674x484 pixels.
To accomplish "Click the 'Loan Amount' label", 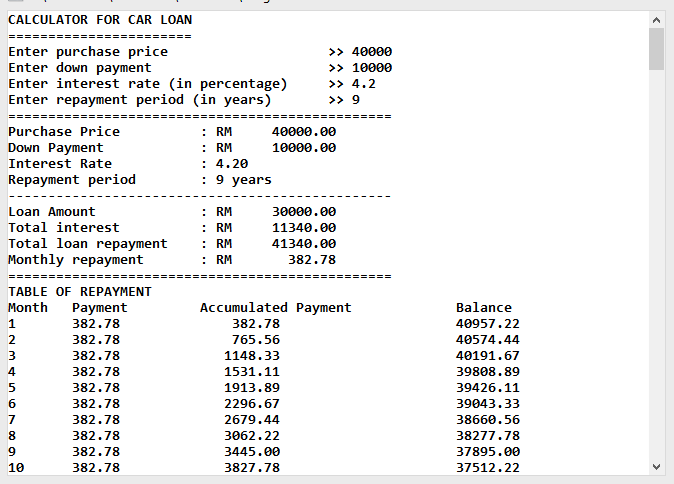I will [x=52, y=211].
